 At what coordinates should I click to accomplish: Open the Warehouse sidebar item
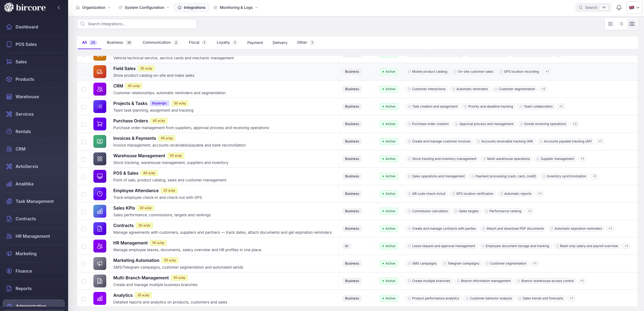point(27,97)
